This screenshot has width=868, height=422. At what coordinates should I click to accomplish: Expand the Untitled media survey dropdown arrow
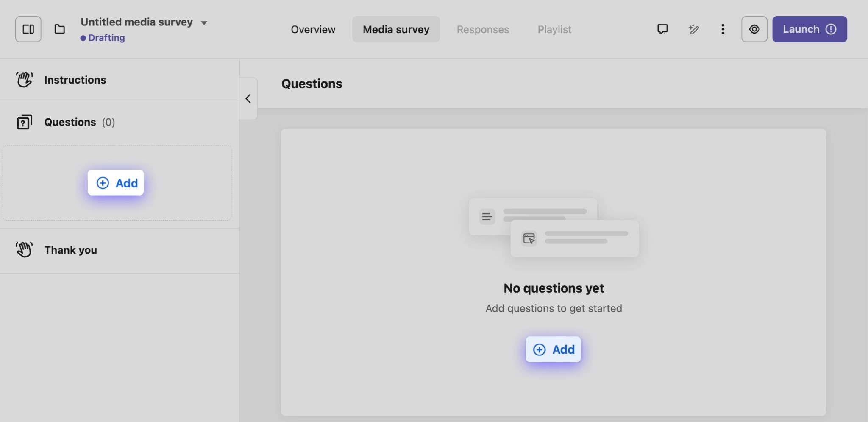[x=204, y=23]
